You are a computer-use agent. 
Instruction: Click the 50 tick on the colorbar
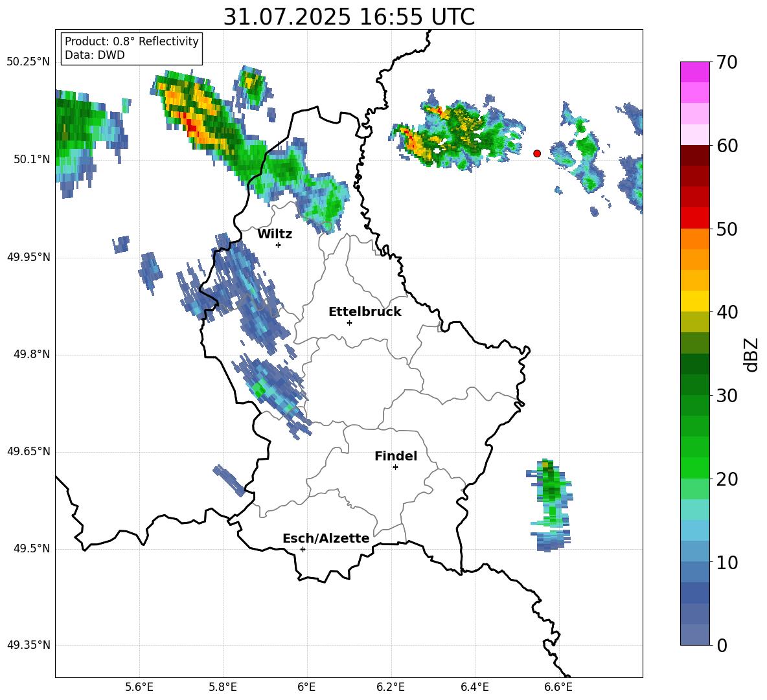point(727,229)
